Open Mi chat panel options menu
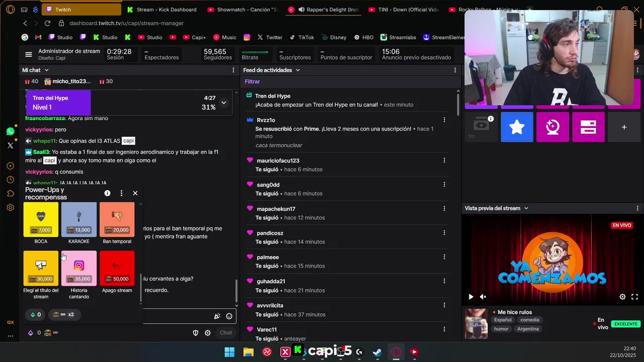This screenshot has height=362, width=644. (x=233, y=70)
